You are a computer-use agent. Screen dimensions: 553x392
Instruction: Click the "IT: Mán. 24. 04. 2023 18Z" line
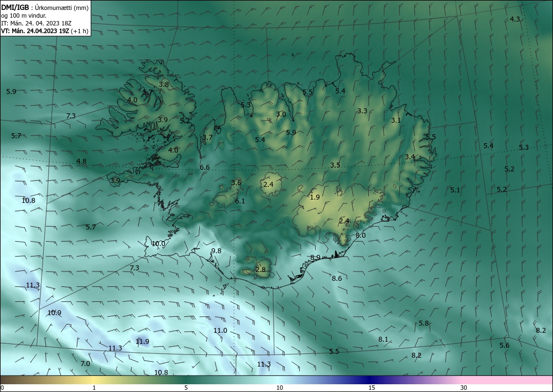point(36,23)
